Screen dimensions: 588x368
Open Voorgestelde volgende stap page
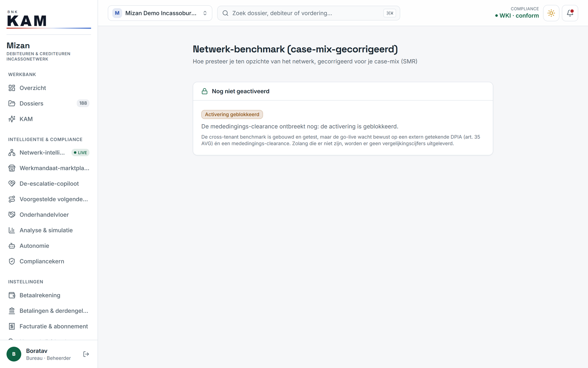click(x=49, y=199)
